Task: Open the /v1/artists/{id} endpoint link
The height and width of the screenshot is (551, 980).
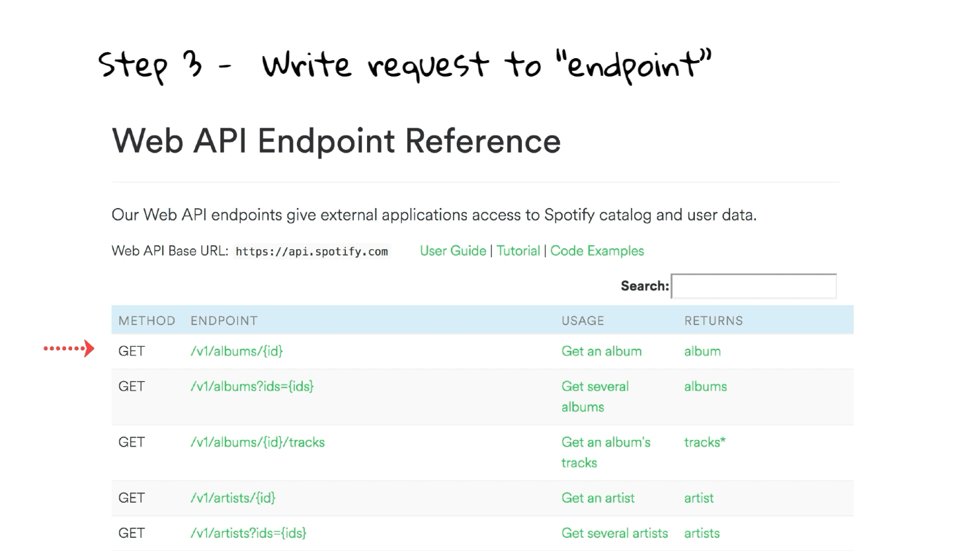Action: [x=233, y=498]
